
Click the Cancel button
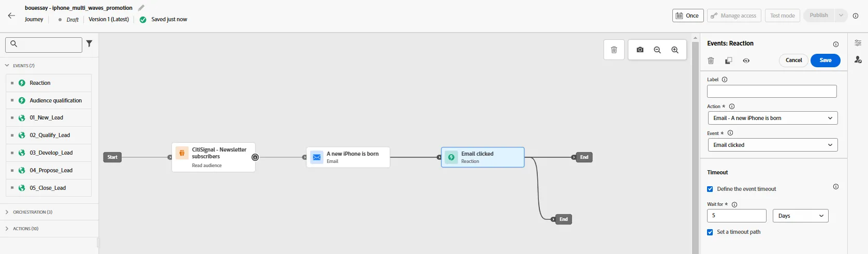793,60
